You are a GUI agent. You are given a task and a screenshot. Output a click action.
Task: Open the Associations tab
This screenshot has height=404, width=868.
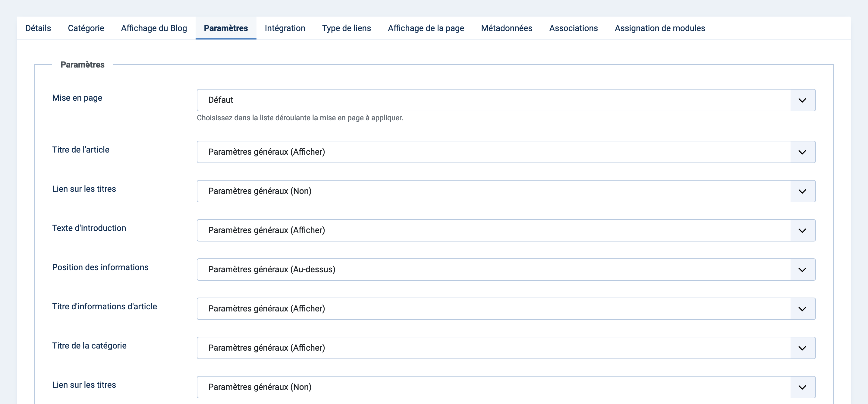[x=574, y=28]
